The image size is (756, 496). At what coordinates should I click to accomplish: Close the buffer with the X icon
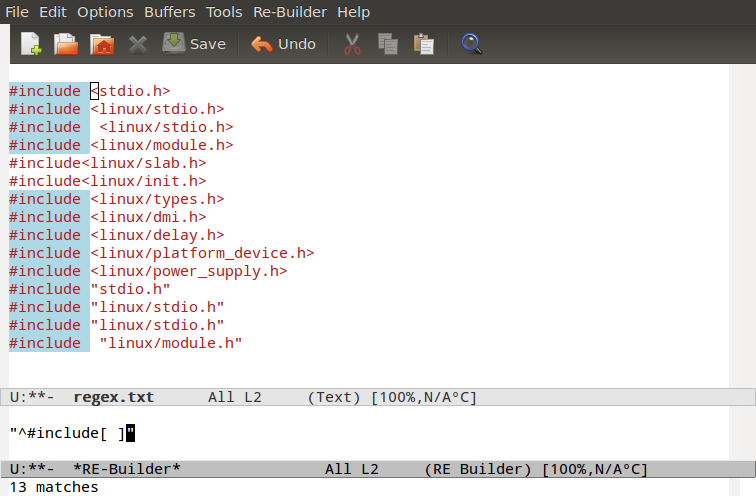coord(137,44)
